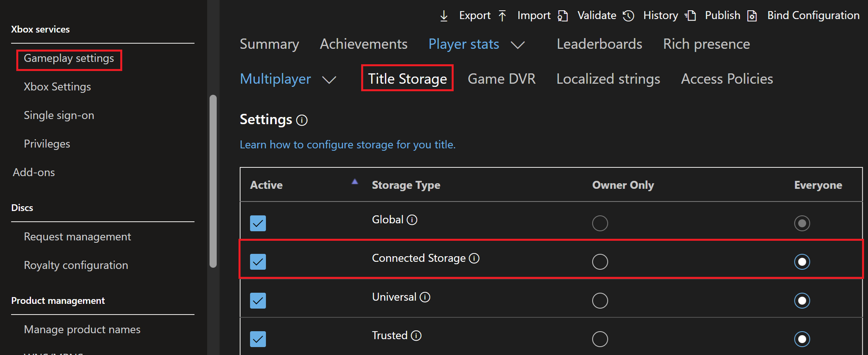Select Everyone for Connected Storage
868x355 pixels.
(x=802, y=262)
